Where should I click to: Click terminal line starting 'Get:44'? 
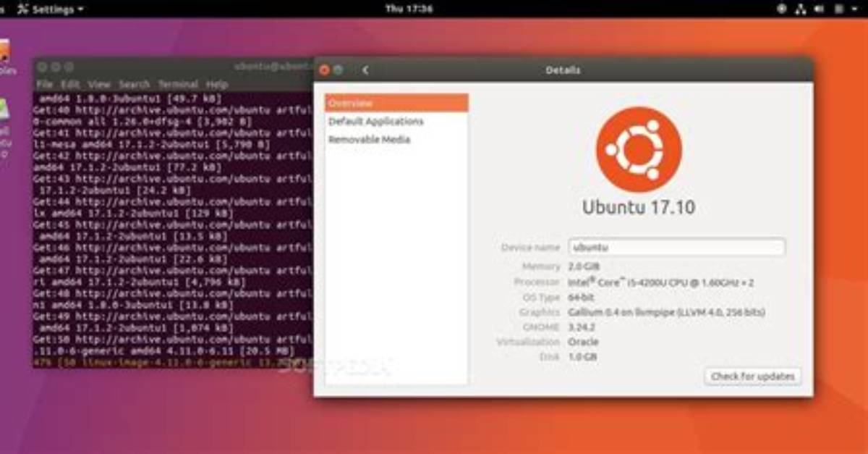coord(173,202)
